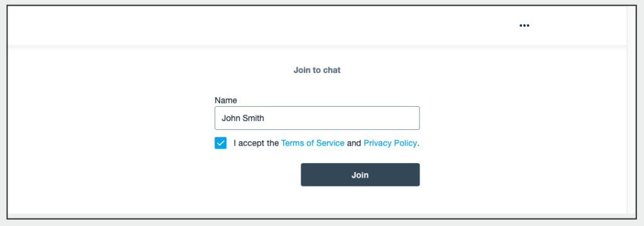Place cursor after Smith in Name box
The height and width of the screenshot is (226, 644).
[265, 118]
